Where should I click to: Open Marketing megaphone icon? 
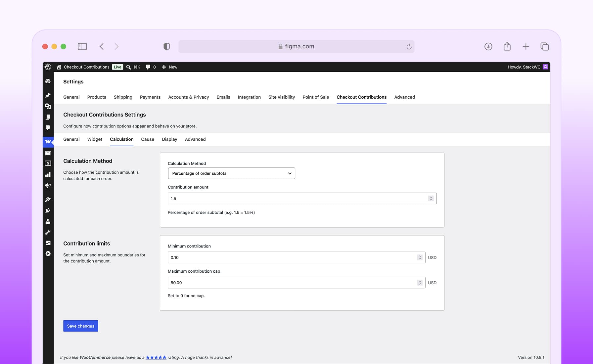[48, 186]
